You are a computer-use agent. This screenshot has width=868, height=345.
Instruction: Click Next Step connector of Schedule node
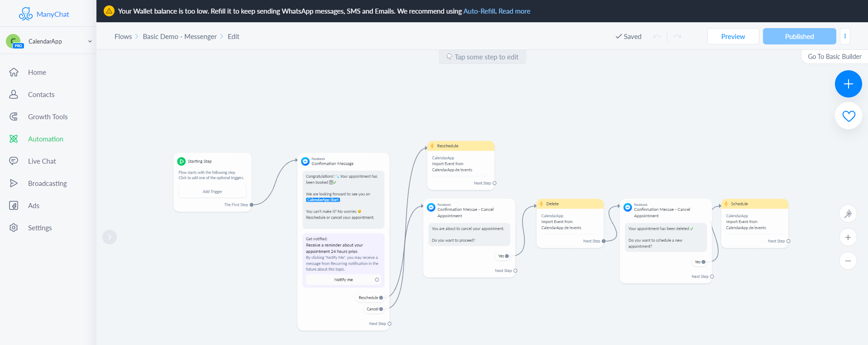click(x=788, y=241)
